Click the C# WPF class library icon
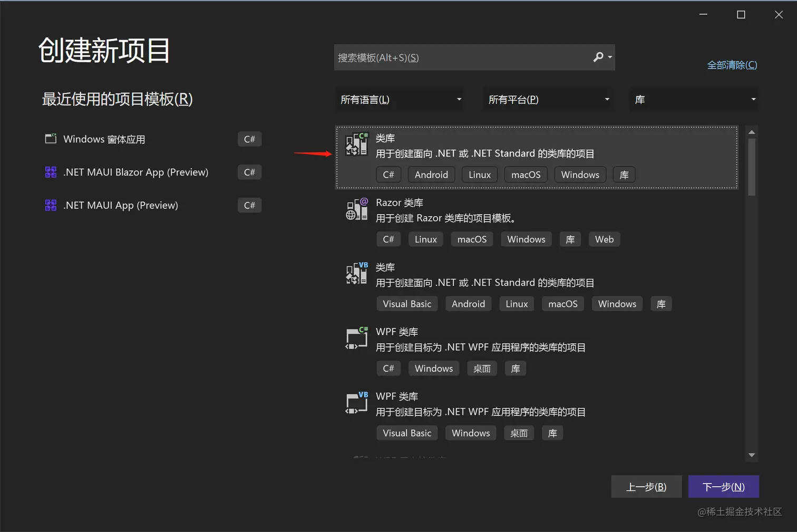Image resolution: width=797 pixels, height=532 pixels. click(357, 338)
